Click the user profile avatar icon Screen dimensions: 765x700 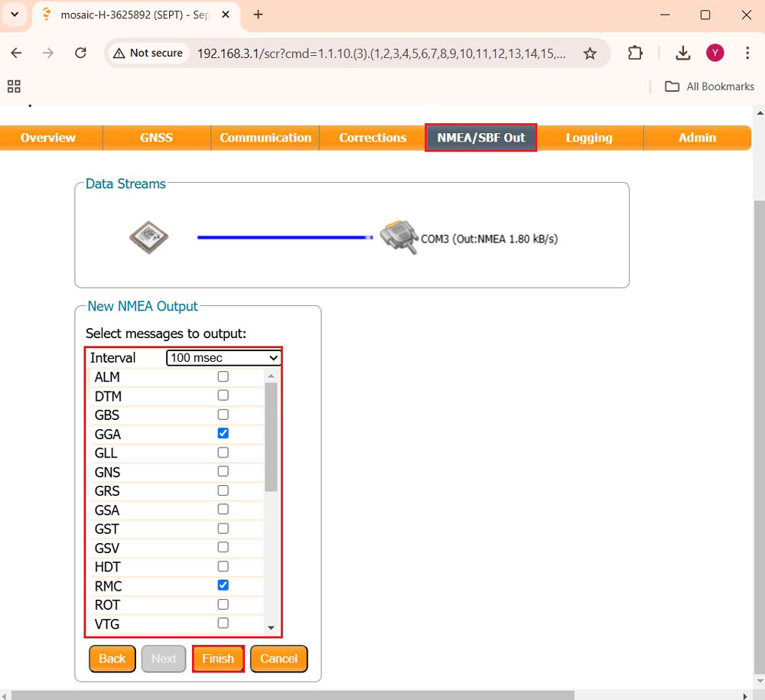[715, 53]
